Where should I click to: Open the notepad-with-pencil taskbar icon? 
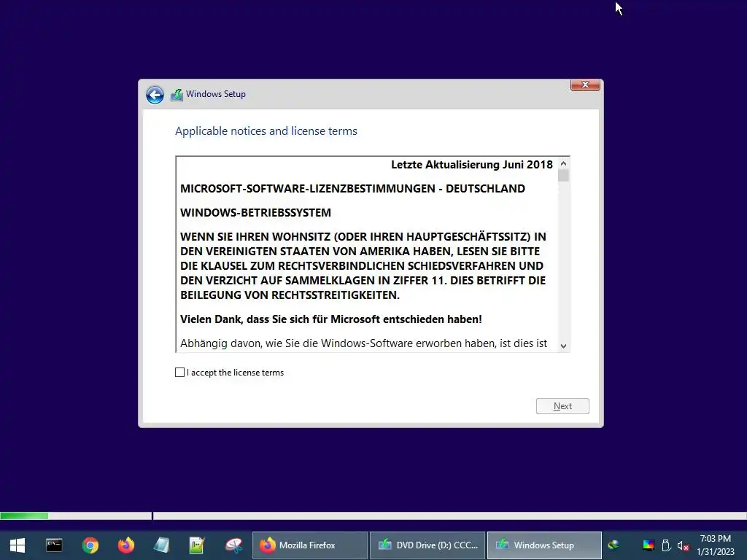(x=197, y=545)
